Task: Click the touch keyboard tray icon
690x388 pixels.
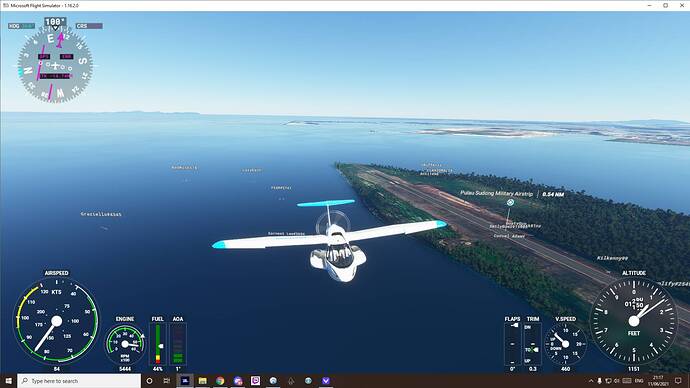Action: click(627, 381)
